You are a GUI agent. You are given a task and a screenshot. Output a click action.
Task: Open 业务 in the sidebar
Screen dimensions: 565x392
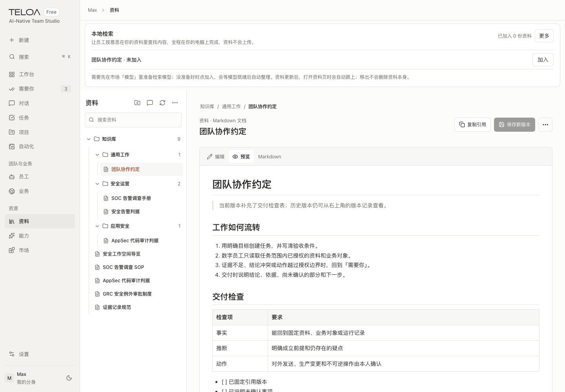tap(40, 191)
